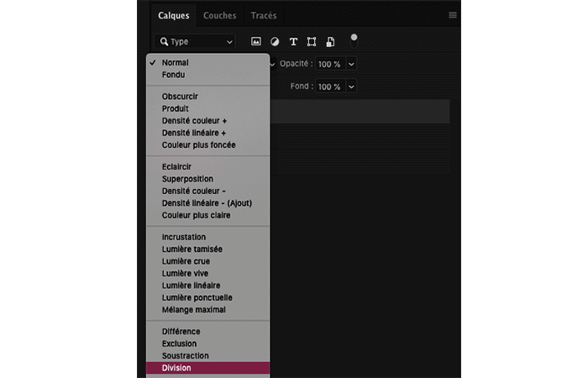Select the Différence blend mode
Screen dimensions: 588x378
point(207,332)
